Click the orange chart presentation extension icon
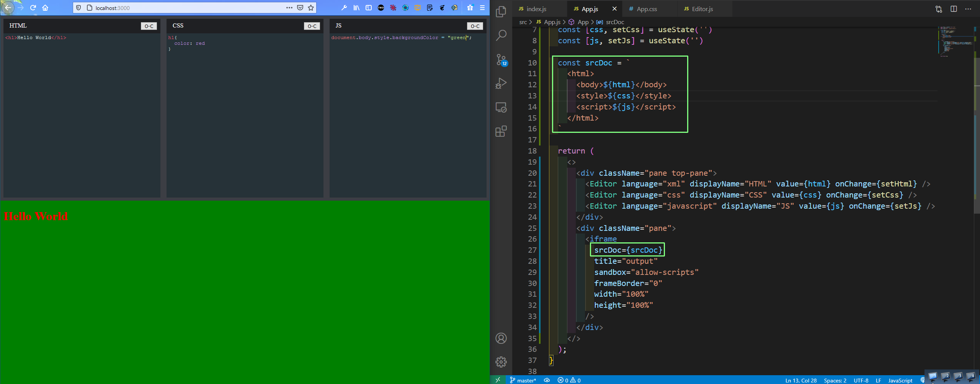 coord(418,8)
